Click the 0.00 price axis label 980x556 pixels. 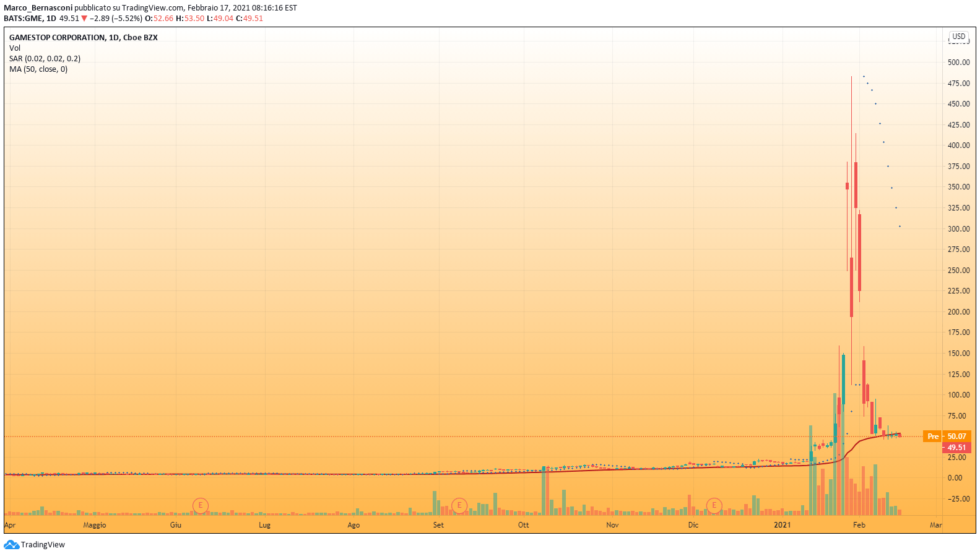(955, 478)
